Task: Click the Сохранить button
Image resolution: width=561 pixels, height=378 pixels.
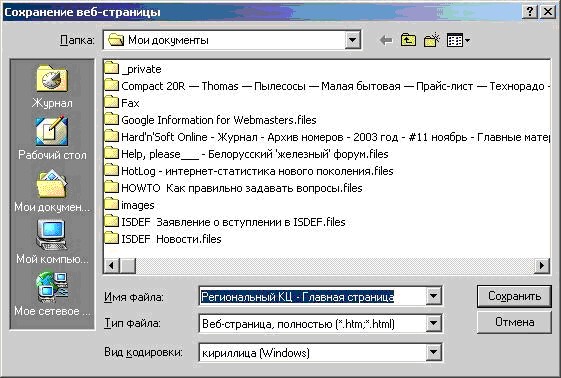Action: tap(514, 296)
